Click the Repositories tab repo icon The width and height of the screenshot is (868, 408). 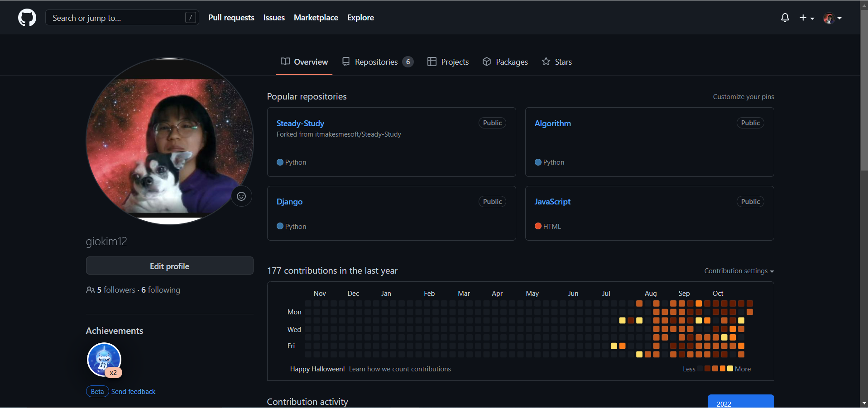[346, 62]
